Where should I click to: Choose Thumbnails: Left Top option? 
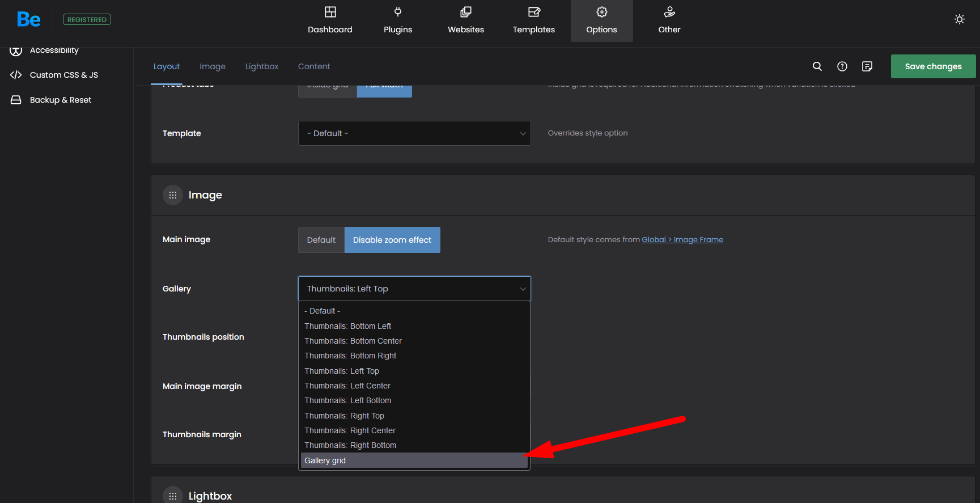pyautogui.click(x=414, y=371)
